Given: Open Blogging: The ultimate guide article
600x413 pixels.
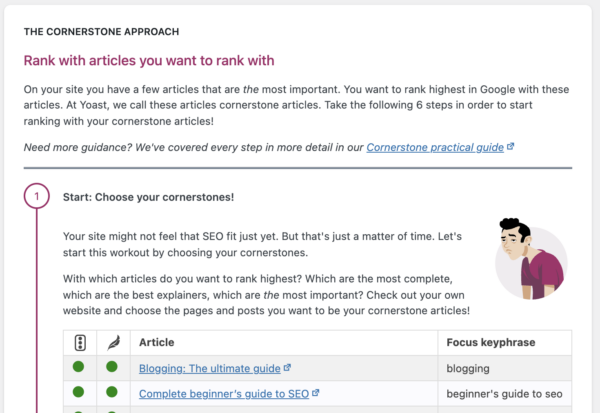Looking at the screenshot, I should pos(209,368).
